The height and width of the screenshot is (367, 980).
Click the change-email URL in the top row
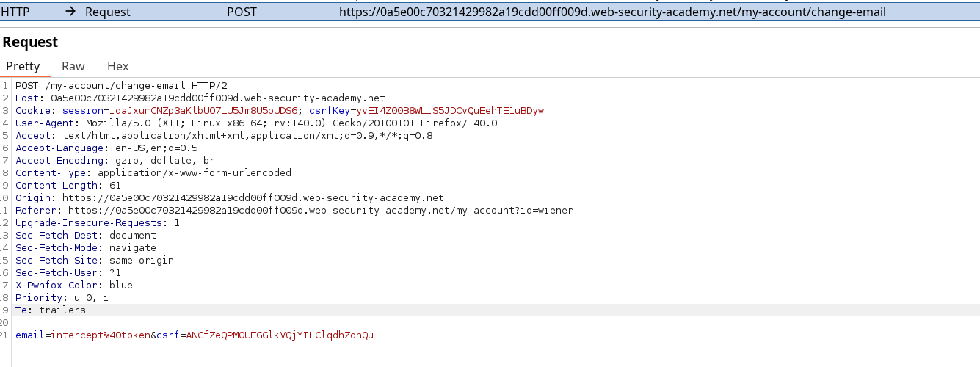[x=611, y=12]
